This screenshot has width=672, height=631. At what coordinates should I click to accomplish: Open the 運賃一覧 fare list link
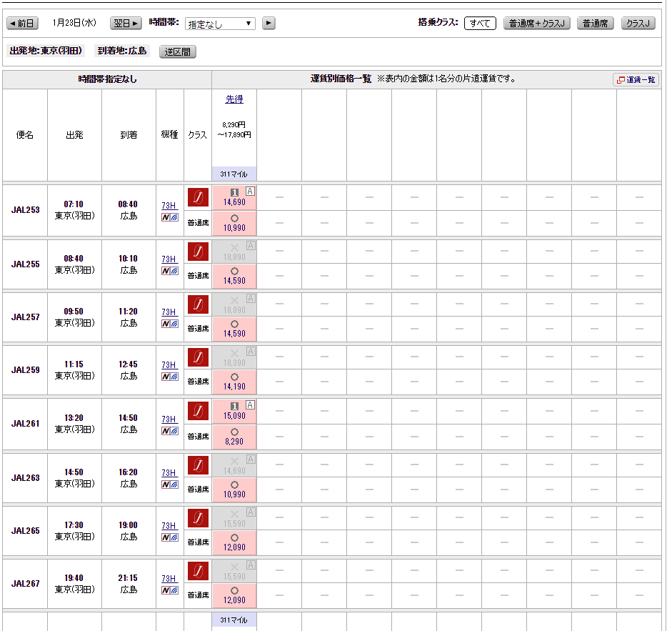point(636,80)
